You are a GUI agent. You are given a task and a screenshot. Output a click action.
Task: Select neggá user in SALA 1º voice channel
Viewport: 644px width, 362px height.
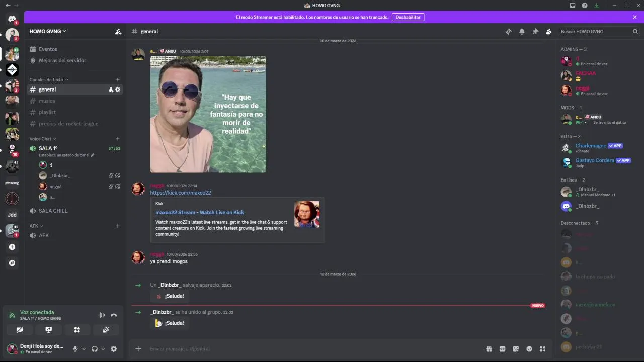pyautogui.click(x=79, y=187)
